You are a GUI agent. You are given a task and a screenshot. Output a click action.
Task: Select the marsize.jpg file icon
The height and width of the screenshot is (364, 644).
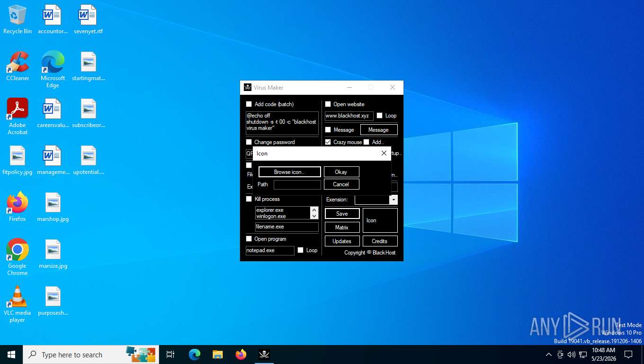pyautogui.click(x=53, y=254)
